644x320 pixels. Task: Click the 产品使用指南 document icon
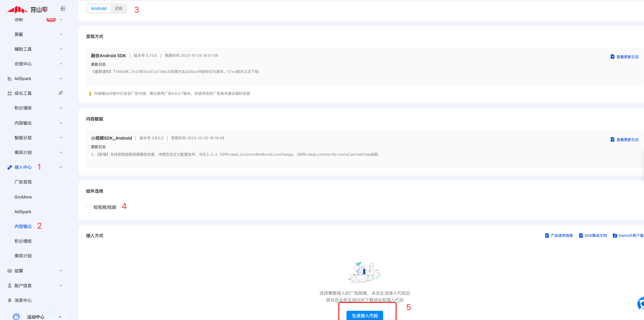tap(547, 235)
